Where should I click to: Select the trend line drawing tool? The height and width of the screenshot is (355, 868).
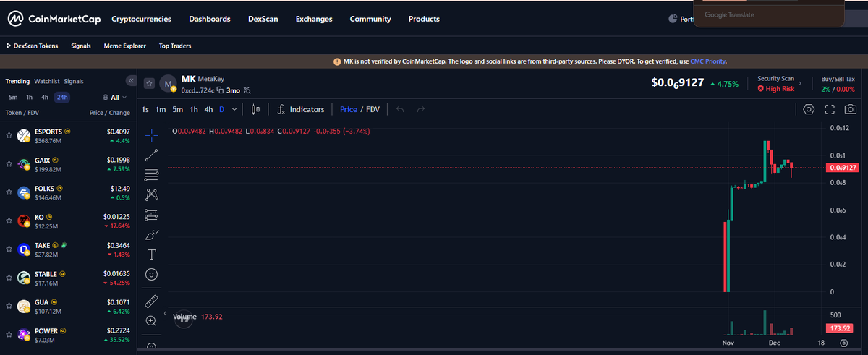point(152,155)
